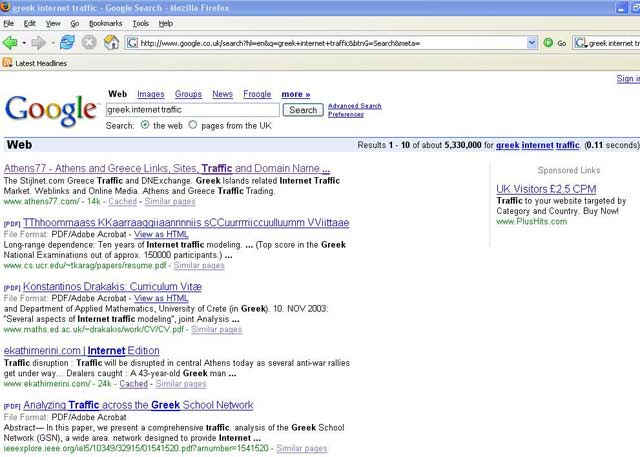Image resolution: width=640 pixels, height=457 pixels.
Task: Click the Google logo
Action: click(51, 110)
